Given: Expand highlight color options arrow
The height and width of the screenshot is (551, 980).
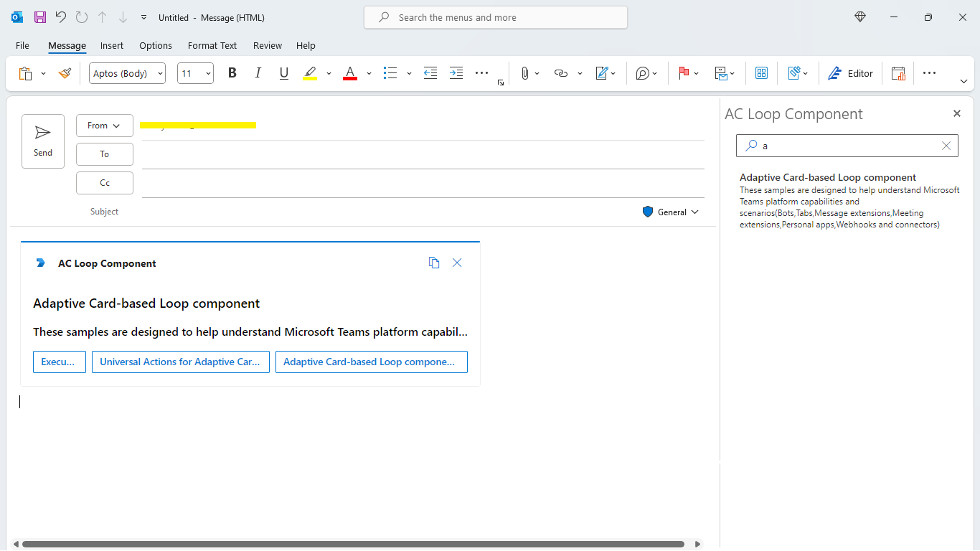Looking at the screenshot, I should (329, 73).
